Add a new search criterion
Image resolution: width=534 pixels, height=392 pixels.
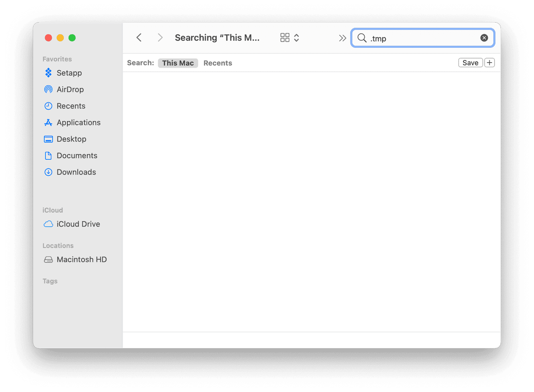(489, 63)
